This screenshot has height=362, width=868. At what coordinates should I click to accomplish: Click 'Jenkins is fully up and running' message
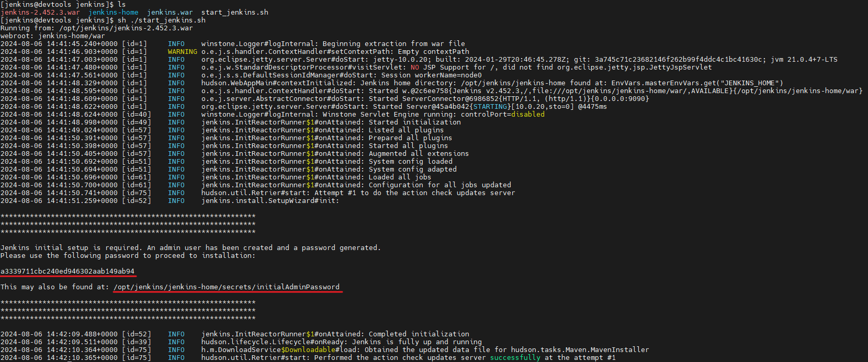coord(417,342)
